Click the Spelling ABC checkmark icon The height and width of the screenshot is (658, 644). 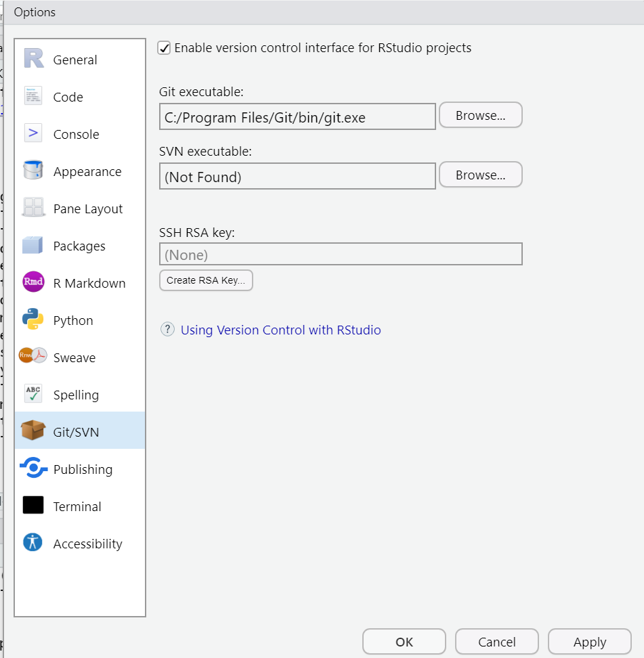click(33, 393)
